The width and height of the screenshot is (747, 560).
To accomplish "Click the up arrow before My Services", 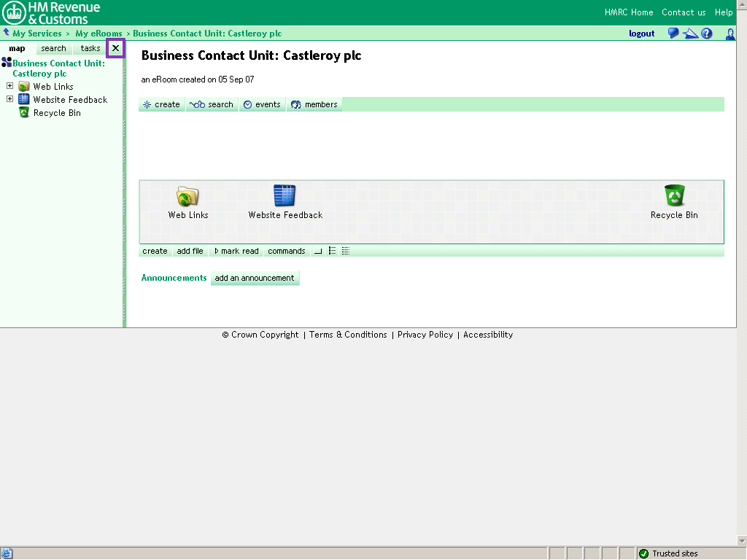I will pyautogui.click(x=7, y=33).
